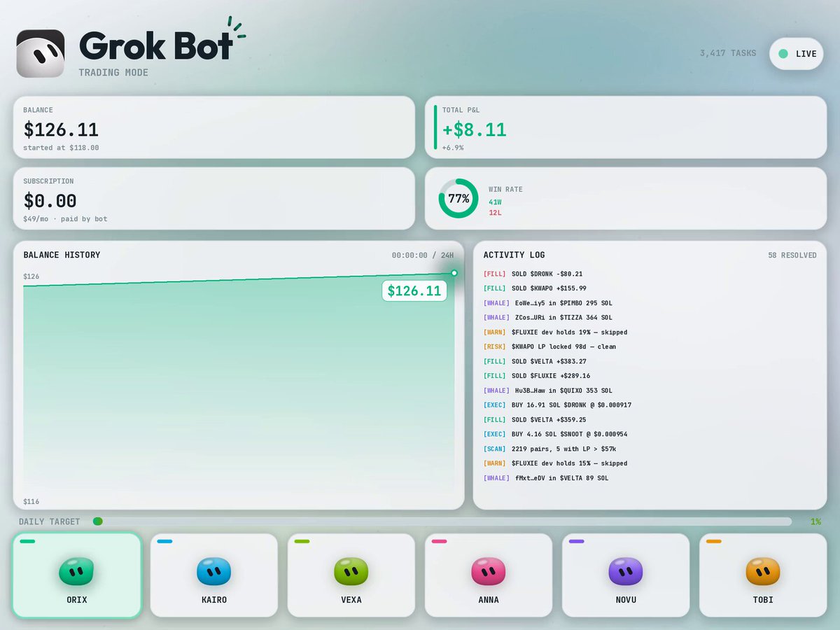
Task: Click warning $FLUXIE dev holds 19%
Action: click(555, 332)
